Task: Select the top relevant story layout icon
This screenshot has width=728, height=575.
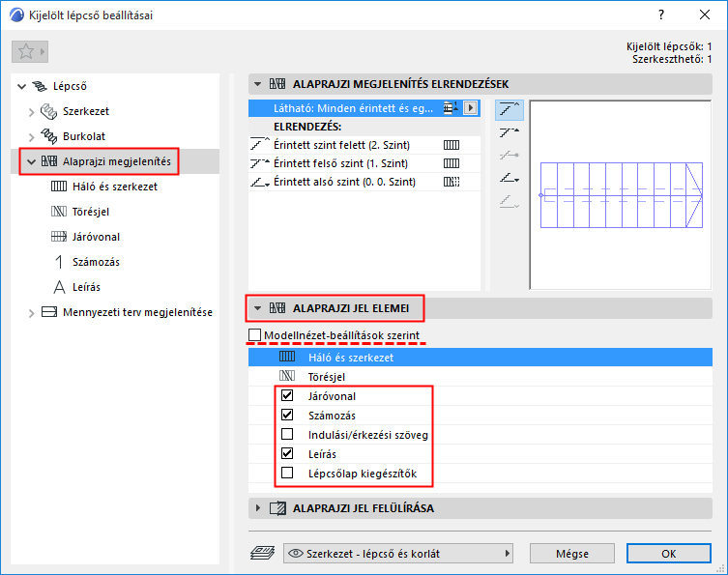Action: pos(510,132)
